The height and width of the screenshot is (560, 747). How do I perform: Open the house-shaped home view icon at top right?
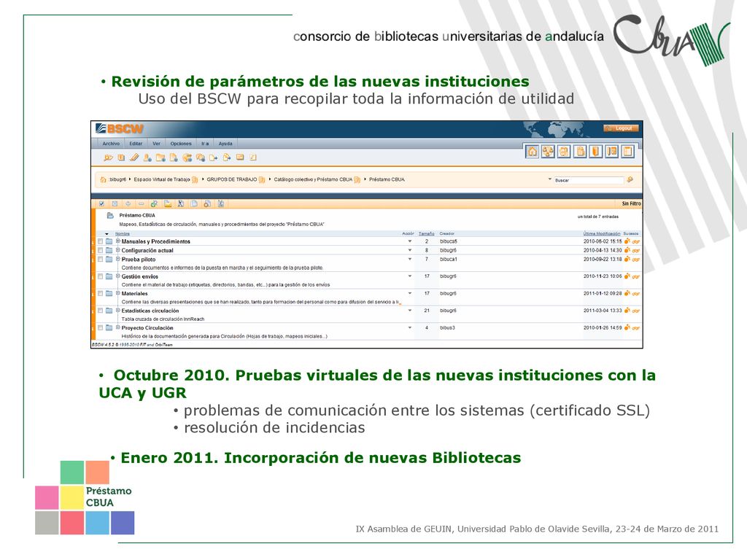(x=532, y=152)
